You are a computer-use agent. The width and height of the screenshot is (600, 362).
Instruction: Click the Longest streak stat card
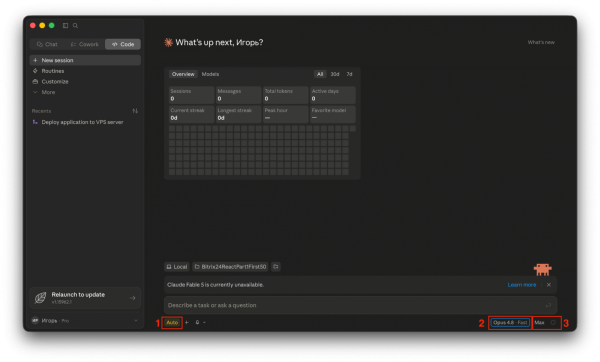click(x=238, y=114)
